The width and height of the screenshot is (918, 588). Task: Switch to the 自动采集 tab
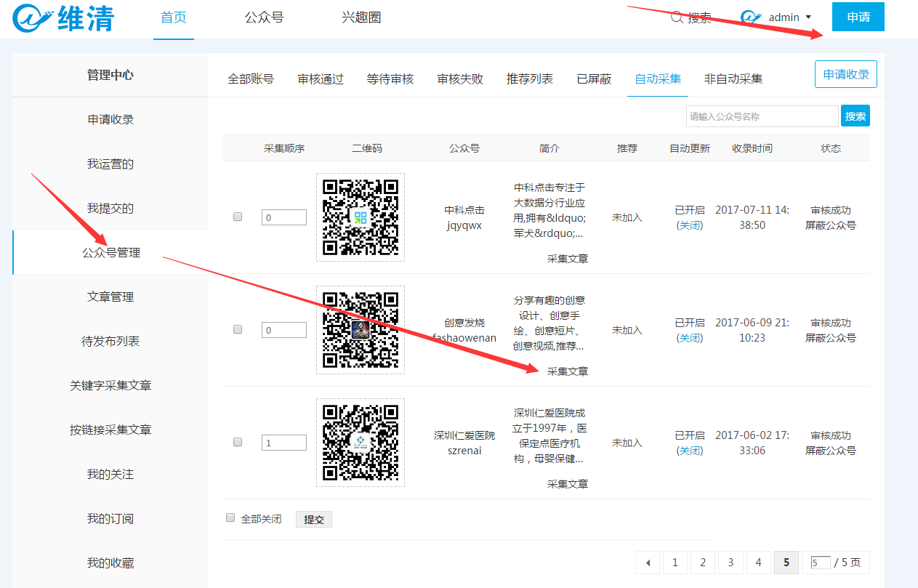(x=658, y=78)
